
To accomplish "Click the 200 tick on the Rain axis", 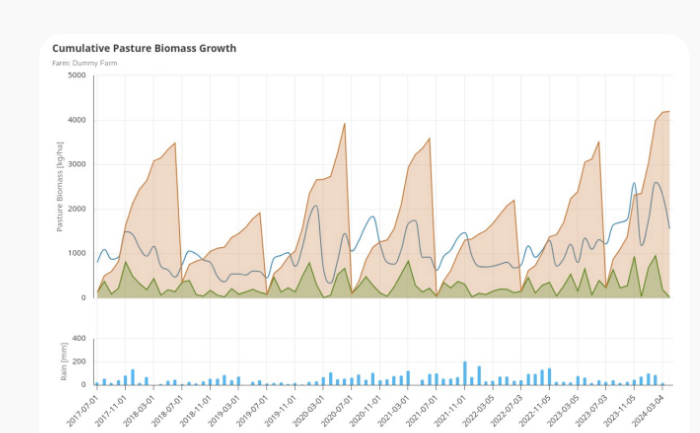I will coord(79,362).
